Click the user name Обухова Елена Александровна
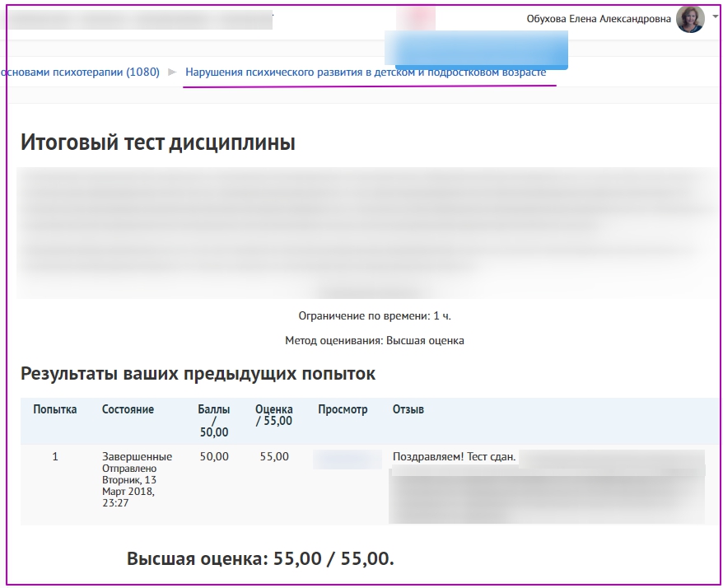Screen dimensions: 723x588 click(599, 19)
